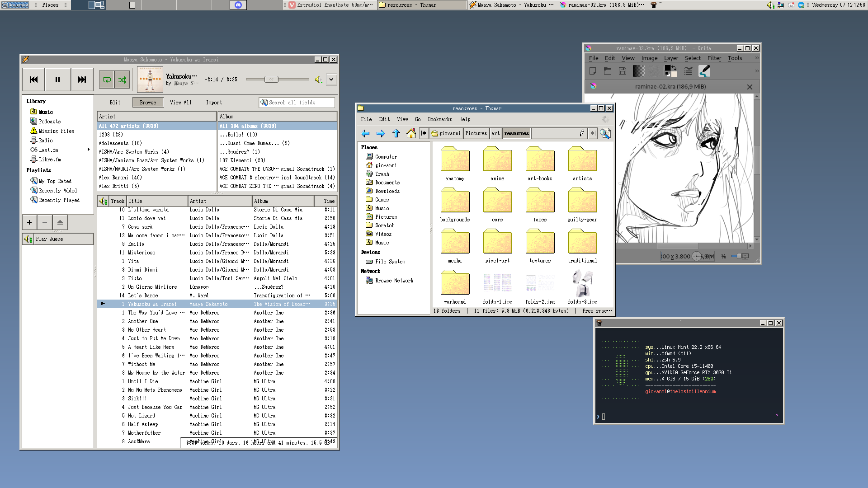Open Bookmarks menu in Thunar
This screenshot has height=488, width=868.
(439, 119)
